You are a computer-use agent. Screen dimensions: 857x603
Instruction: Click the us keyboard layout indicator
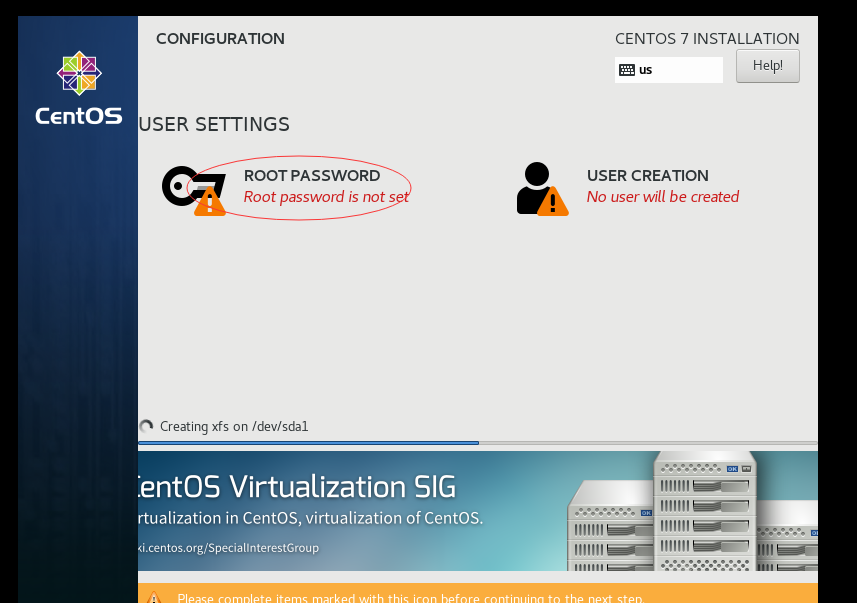[x=668, y=70]
